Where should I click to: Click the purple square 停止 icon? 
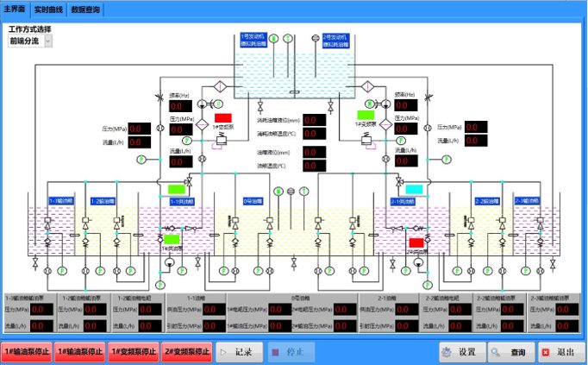pos(276,352)
